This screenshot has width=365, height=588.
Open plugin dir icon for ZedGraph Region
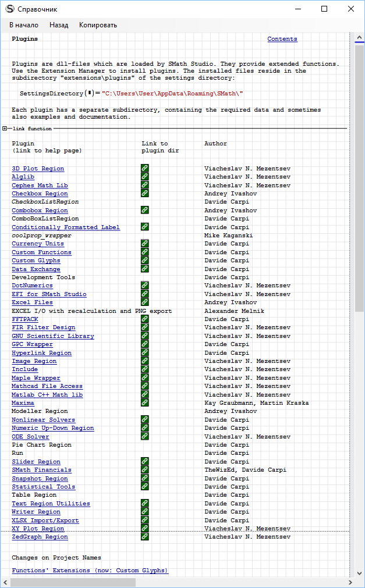(x=144, y=537)
